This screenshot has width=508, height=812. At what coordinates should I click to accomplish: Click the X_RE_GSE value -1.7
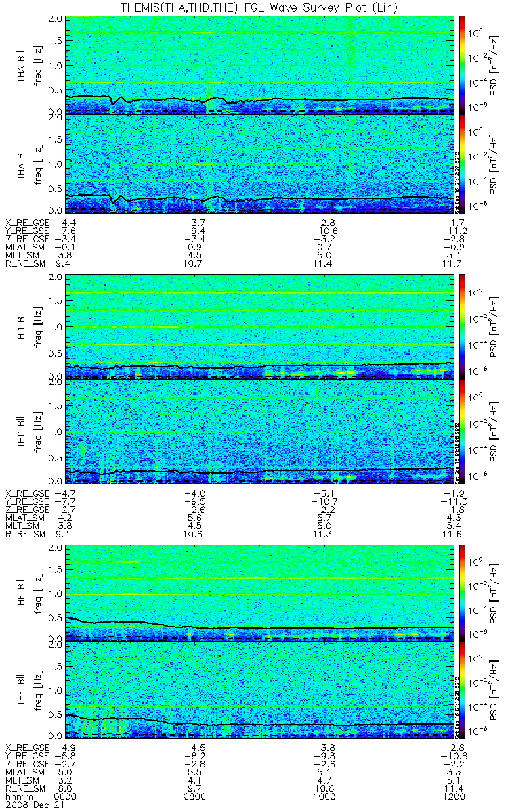[x=452, y=222]
